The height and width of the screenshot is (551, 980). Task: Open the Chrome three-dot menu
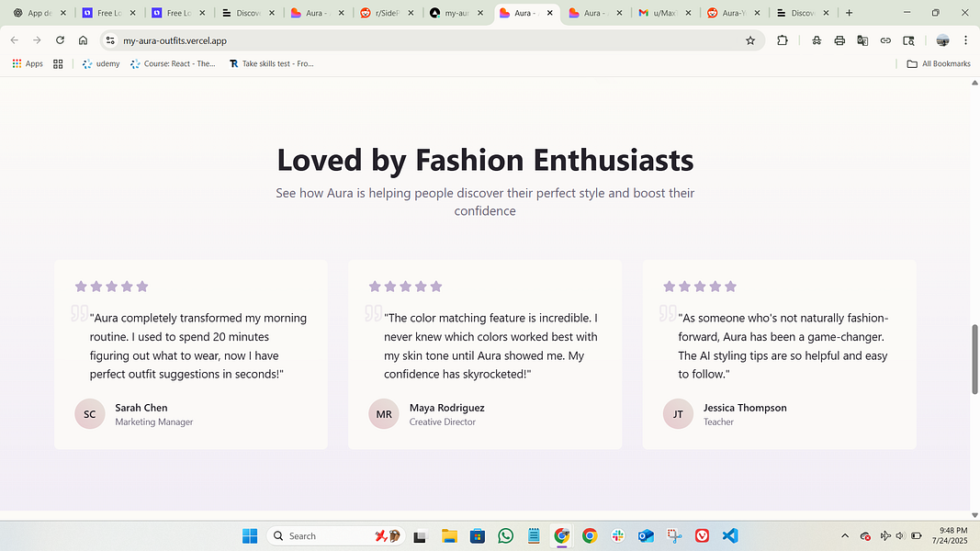click(965, 40)
